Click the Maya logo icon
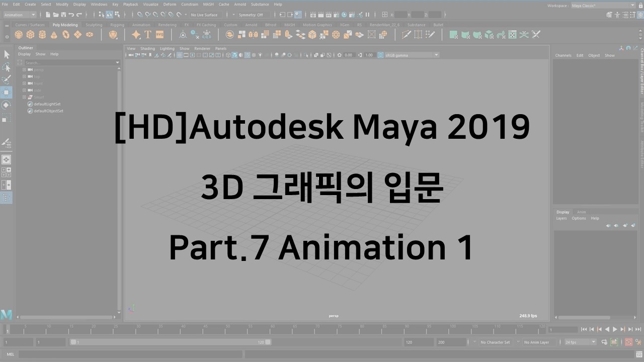The image size is (644, 362). pos(6,315)
